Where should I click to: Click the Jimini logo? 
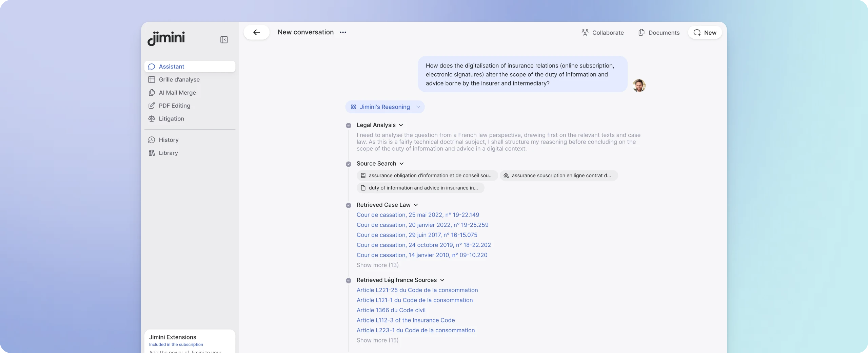[x=166, y=38]
